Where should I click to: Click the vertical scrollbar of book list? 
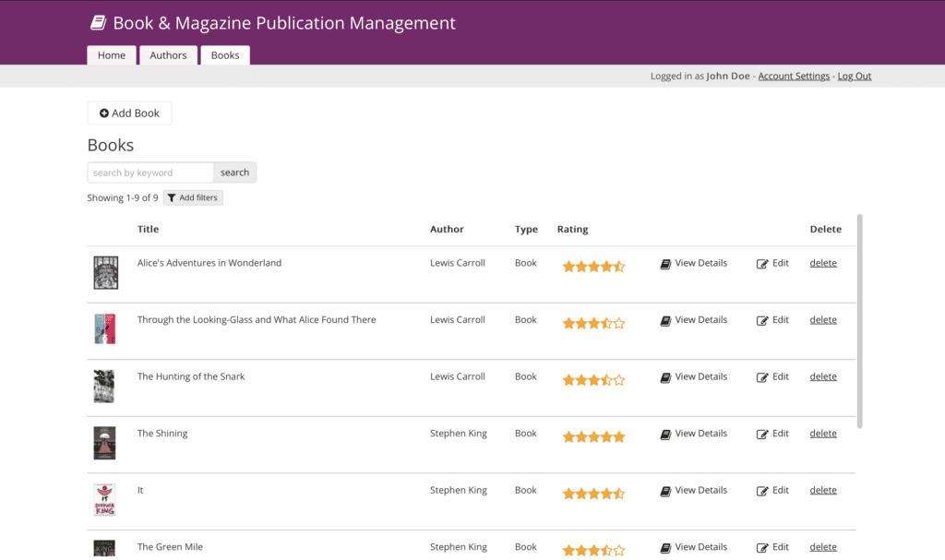(x=860, y=321)
